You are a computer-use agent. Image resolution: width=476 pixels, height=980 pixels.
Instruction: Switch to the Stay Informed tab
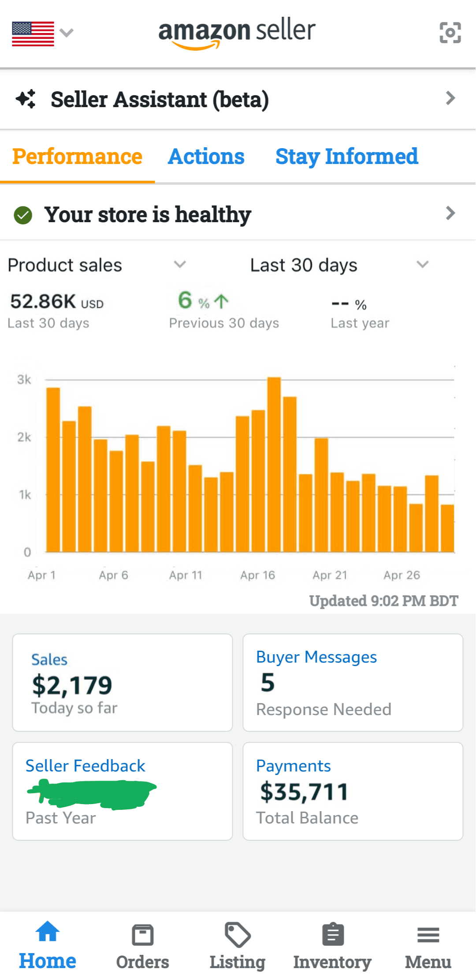(x=346, y=157)
